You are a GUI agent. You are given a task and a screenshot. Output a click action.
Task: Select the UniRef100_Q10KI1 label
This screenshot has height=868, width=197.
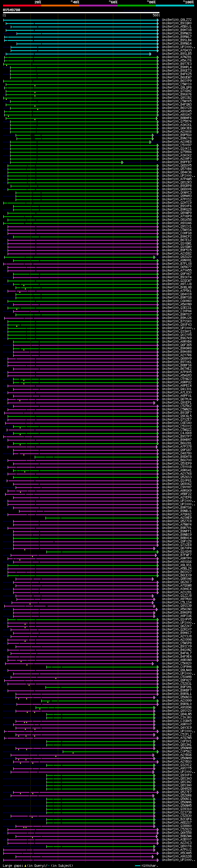(x=177, y=149)
